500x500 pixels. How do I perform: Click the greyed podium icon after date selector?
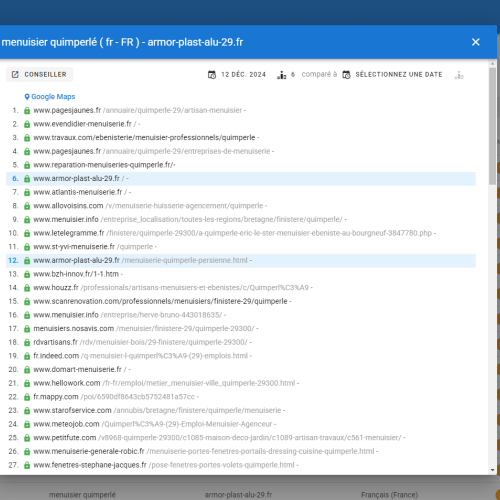pyautogui.click(x=459, y=75)
